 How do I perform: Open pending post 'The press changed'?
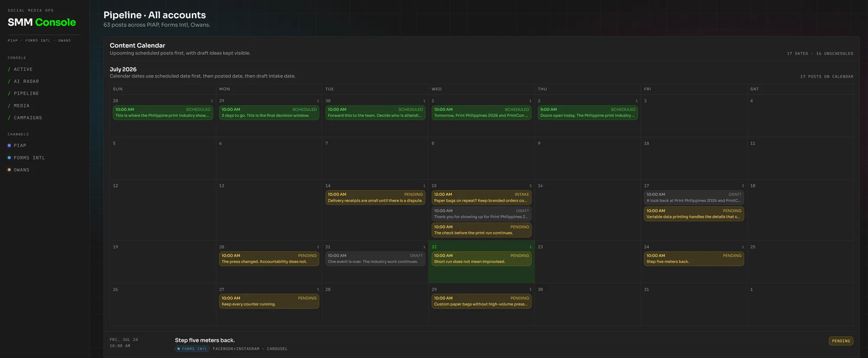pos(269,259)
